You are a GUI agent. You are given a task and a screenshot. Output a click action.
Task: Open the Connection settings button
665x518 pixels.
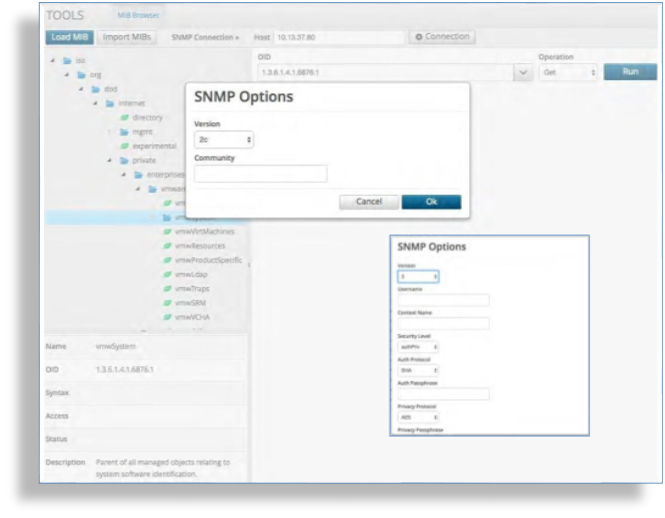(x=442, y=37)
